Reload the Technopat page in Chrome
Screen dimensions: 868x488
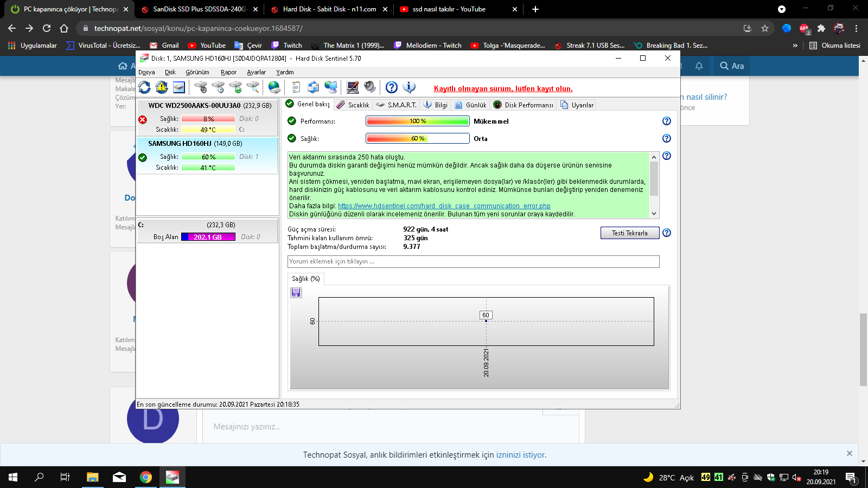point(47,28)
